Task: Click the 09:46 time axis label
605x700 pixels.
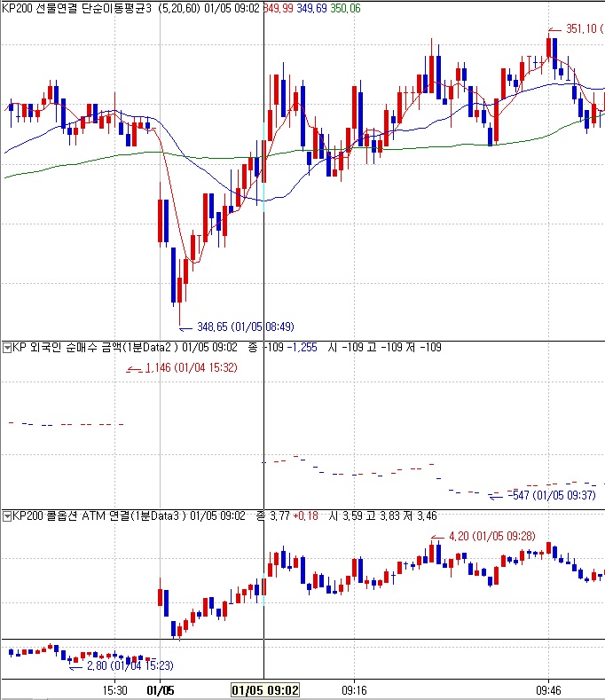Action: (x=548, y=689)
